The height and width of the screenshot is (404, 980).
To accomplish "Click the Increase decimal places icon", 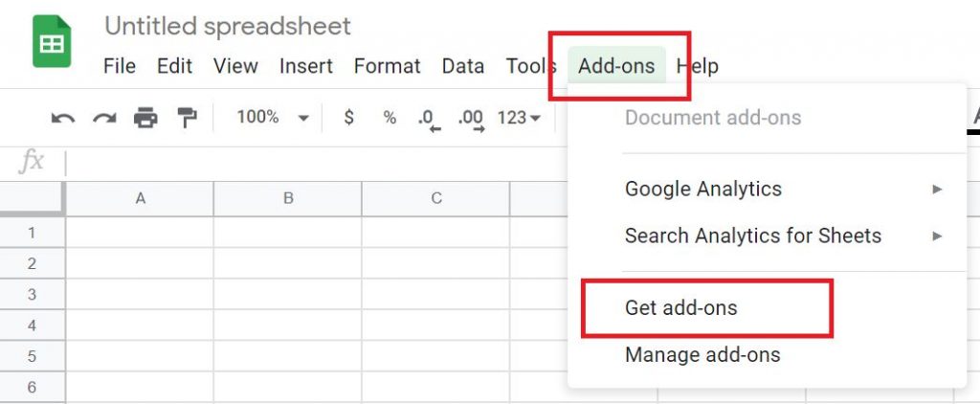I will pos(471,120).
